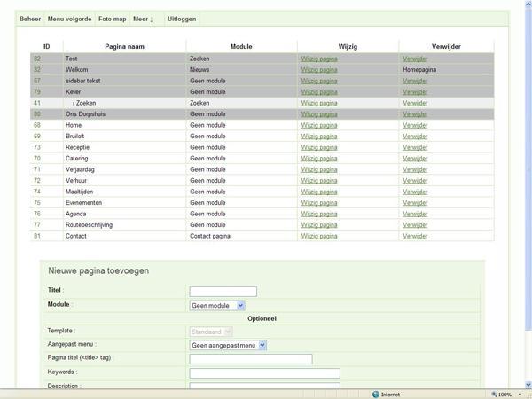The width and height of the screenshot is (532, 399).
Task: Click Verwijder for sidebar tekst
Action: click(415, 81)
